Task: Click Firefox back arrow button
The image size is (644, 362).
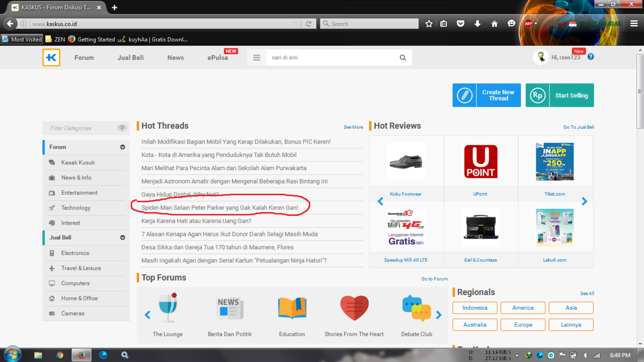Action: tap(10, 24)
